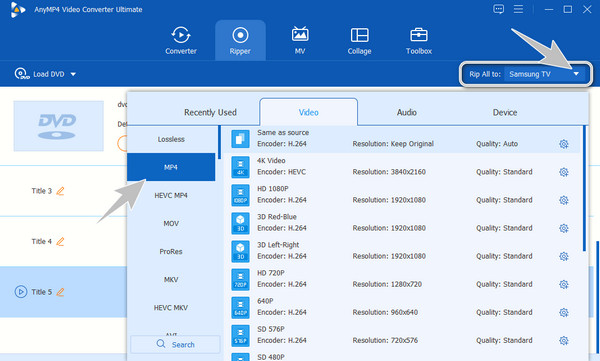Click the format category list scrollbar
The image size is (600, 361).
click(219, 142)
